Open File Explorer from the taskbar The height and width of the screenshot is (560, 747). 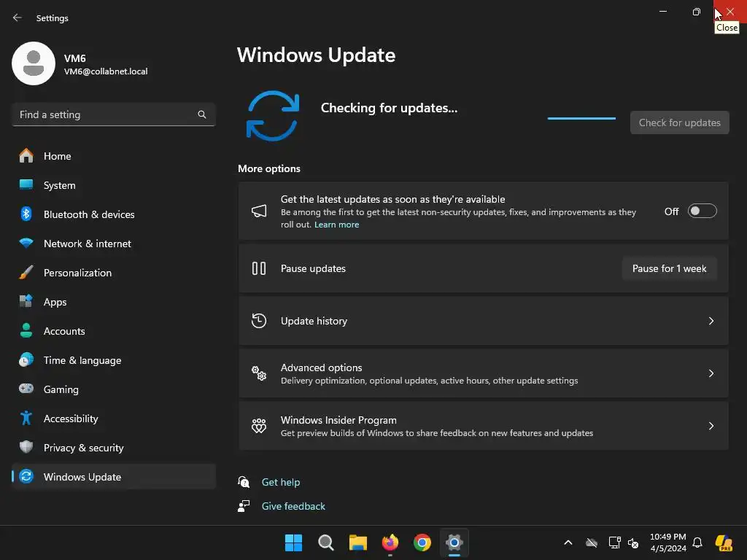tap(357, 542)
